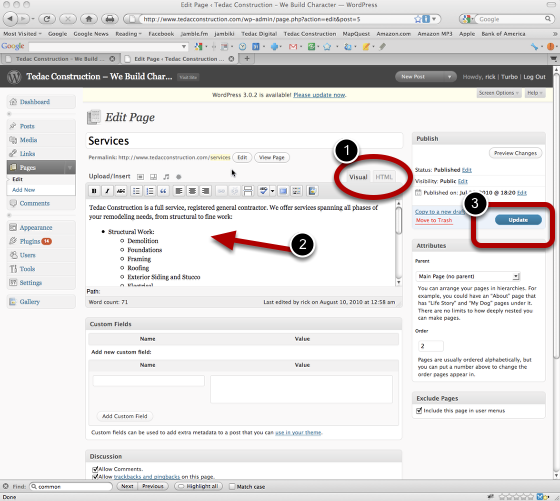Click the Gmail icon in Google toolbar
560x501 pixels.
point(293,46)
